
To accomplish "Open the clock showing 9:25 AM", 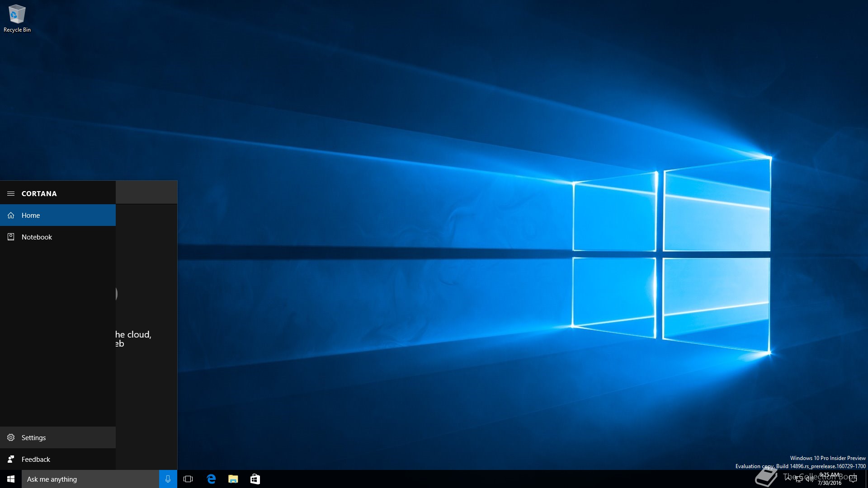I will click(829, 479).
